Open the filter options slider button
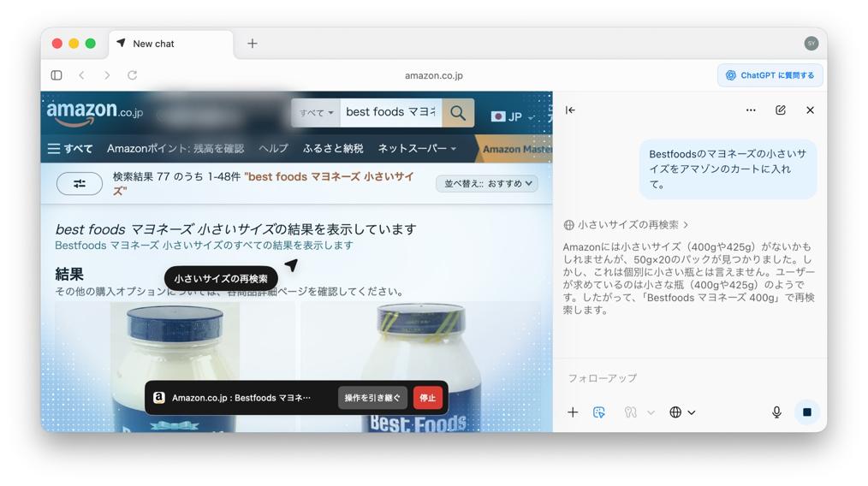The width and height of the screenshot is (868, 486). tap(80, 183)
